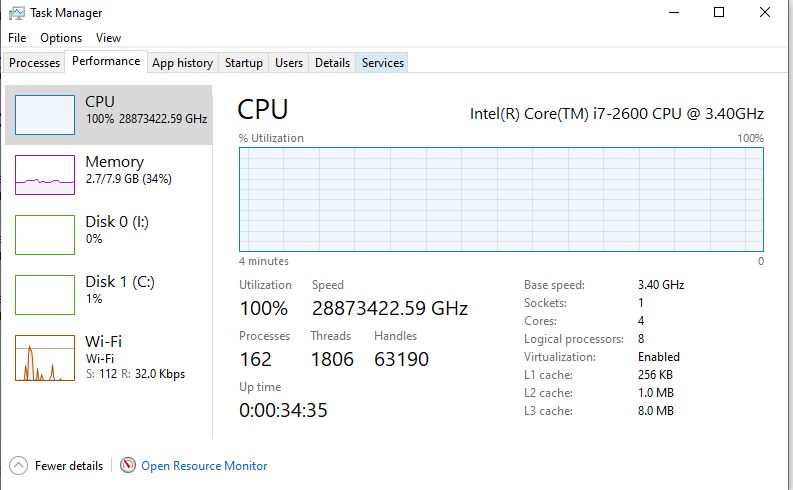This screenshot has width=793, height=490.
Task: Click the Wi-Fi S: 112 R: 32.0 Kbps text
Action: [136, 374]
